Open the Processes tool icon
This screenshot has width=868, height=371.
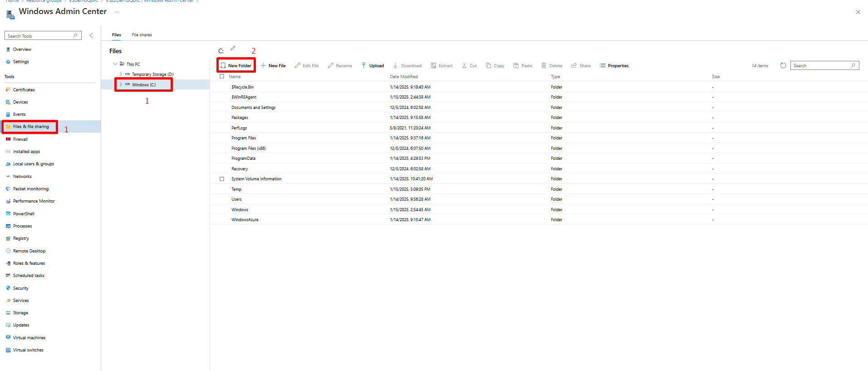[8, 226]
